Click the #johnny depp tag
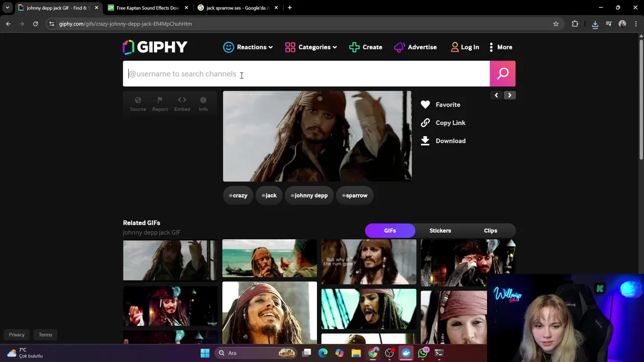The image size is (644, 362). pyautogui.click(x=309, y=196)
